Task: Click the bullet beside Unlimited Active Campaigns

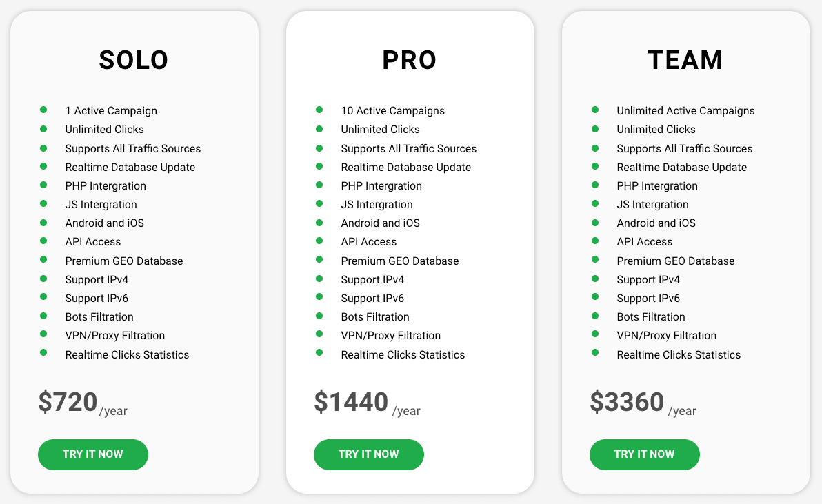Action: (595, 110)
